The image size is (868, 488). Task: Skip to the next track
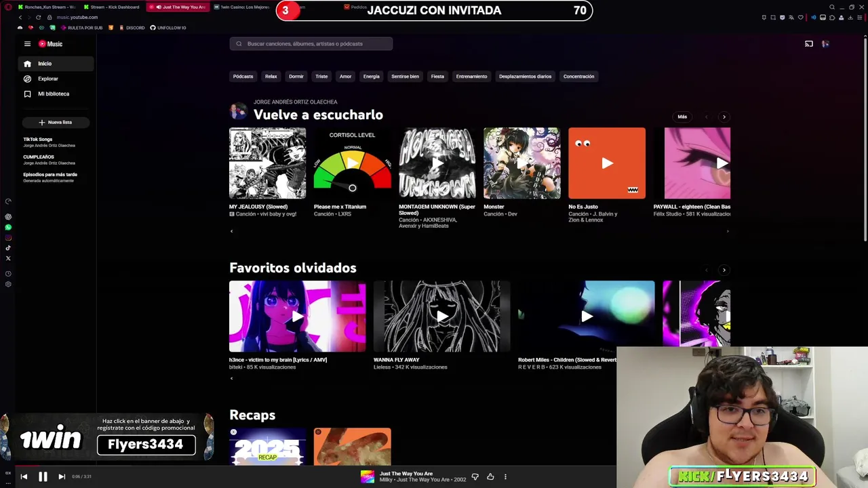click(62, 476)
